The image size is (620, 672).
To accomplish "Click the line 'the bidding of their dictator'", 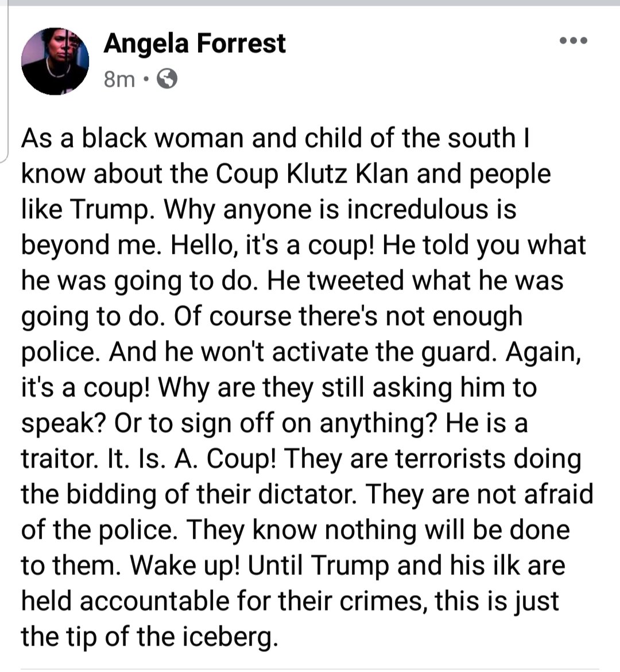I will click(x=188, y=495).
